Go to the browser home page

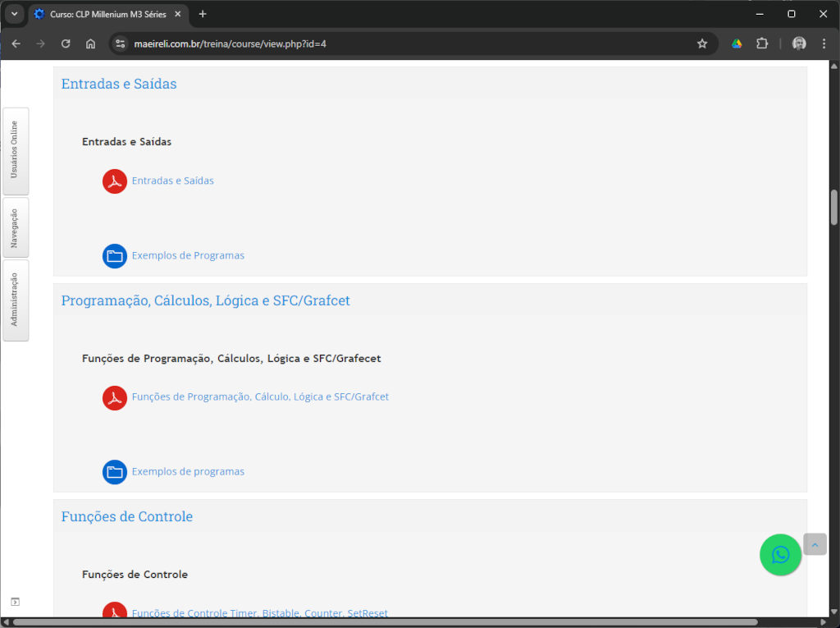point(90,44)
